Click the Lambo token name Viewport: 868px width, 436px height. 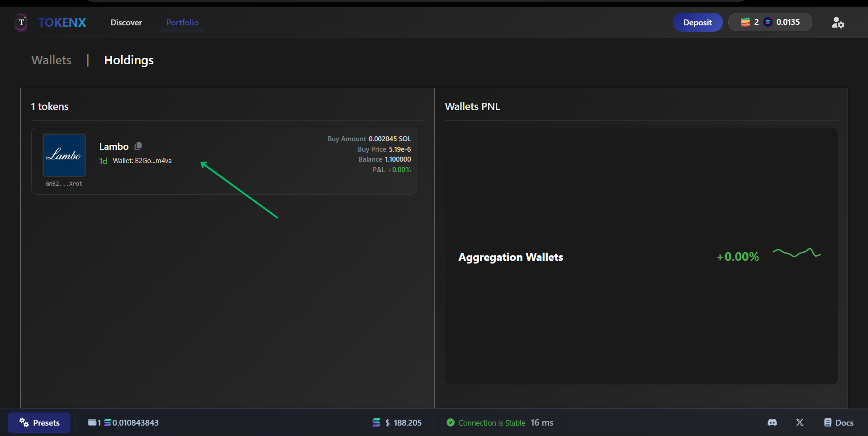tap(114, 147)
